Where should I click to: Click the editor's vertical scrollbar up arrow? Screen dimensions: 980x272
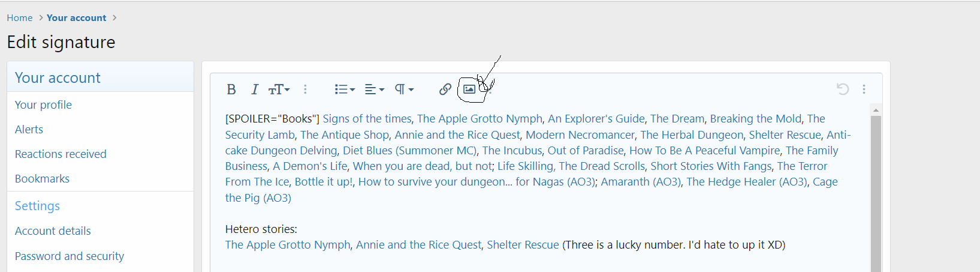pyautogui.click(x=876, y=110)
